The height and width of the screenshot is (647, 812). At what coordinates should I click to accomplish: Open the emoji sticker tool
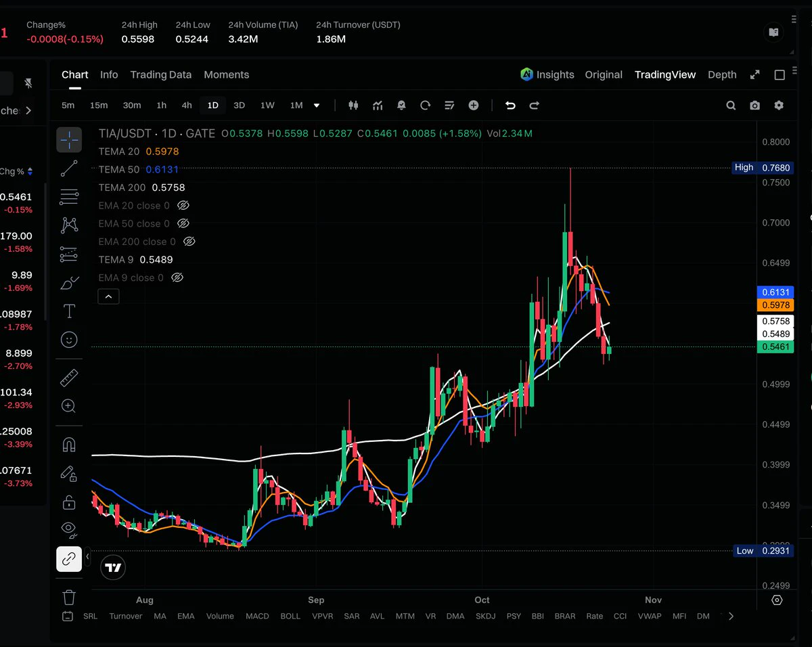click(x=69, y=340)
